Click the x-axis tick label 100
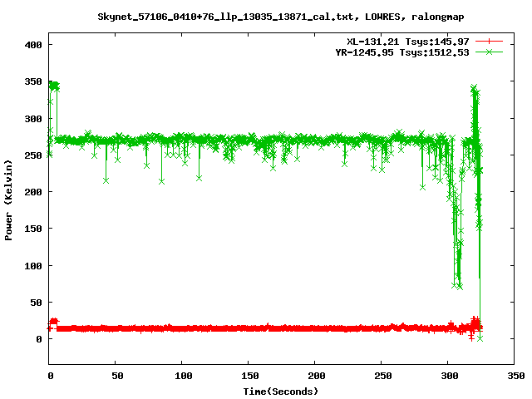Image resolution: width=532 pixels, height=399 pixels. click(x=184, y=376)
